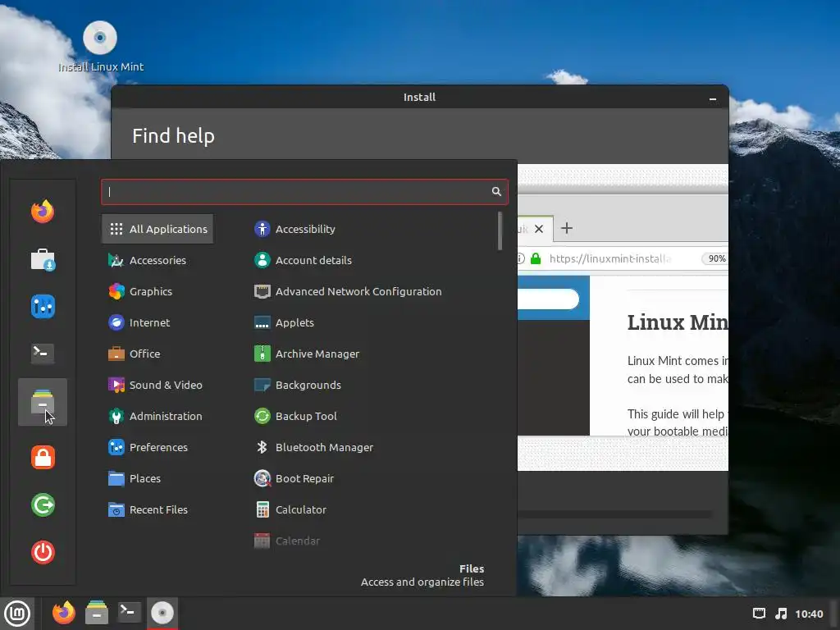Click the application list scrollbar
Screen dimensions: 840x630
pyautogui.click(x=500, y=231)
